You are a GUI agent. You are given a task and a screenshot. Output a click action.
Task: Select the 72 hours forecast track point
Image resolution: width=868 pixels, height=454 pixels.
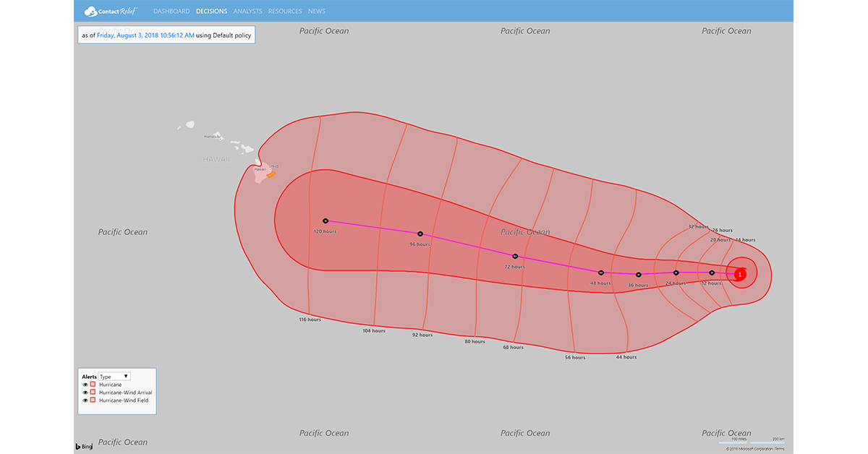[x=515, y=256]
